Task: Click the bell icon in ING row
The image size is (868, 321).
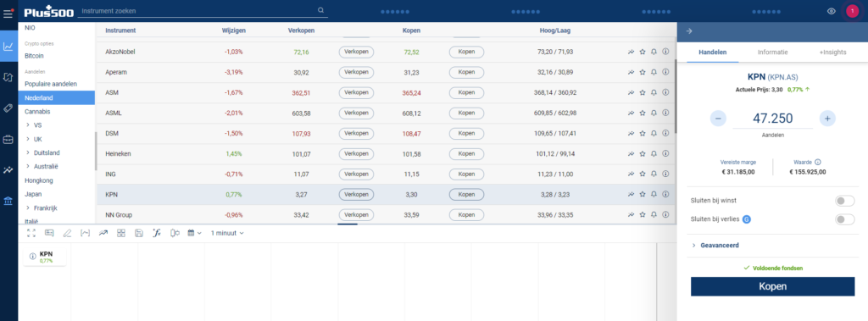Action: [x=654, y=174]
